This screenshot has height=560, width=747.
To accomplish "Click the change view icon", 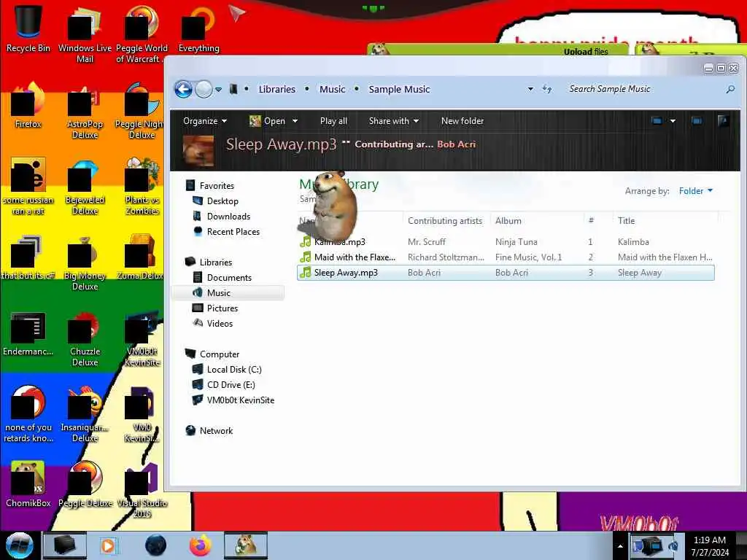I will (657, 121).
